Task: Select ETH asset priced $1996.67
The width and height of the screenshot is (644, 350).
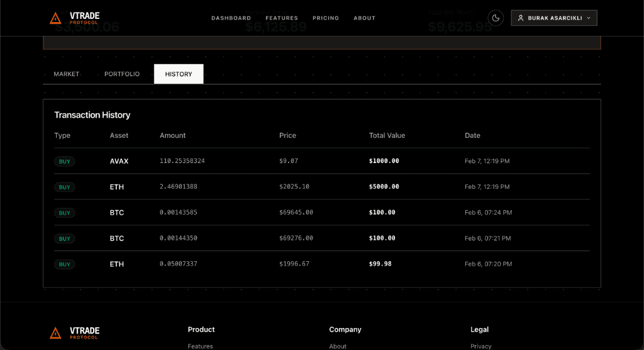Action: (x=116, y=264)
